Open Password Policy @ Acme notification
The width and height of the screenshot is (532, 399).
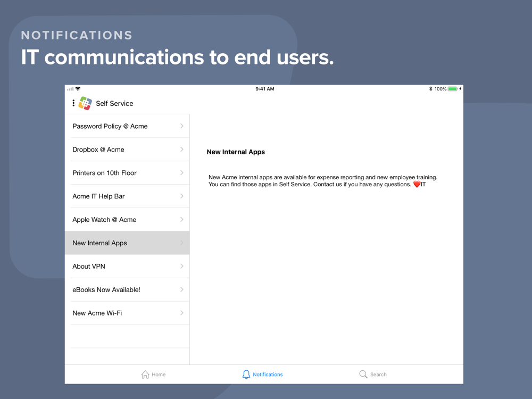127,126
